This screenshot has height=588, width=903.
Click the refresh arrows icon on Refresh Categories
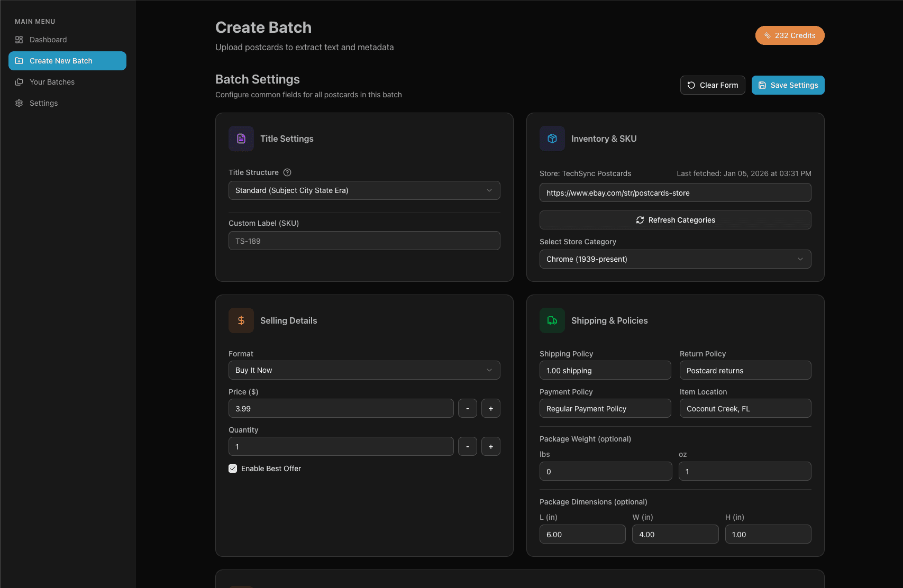coord(640,220)
